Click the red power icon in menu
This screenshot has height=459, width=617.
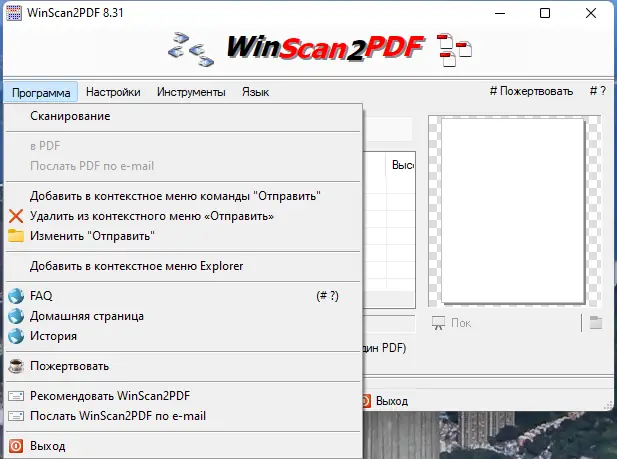tap(16, 446)
